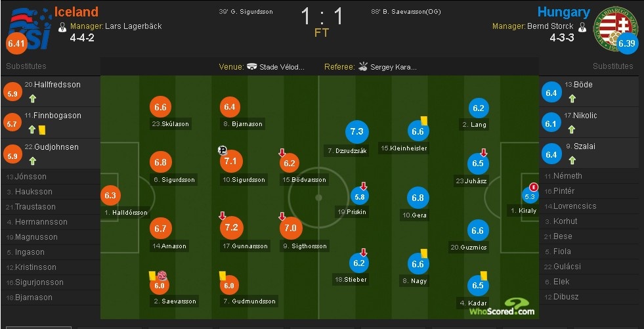Click referee Sergey Kara... name
644x329 pixels.
[x=393, y=67]
